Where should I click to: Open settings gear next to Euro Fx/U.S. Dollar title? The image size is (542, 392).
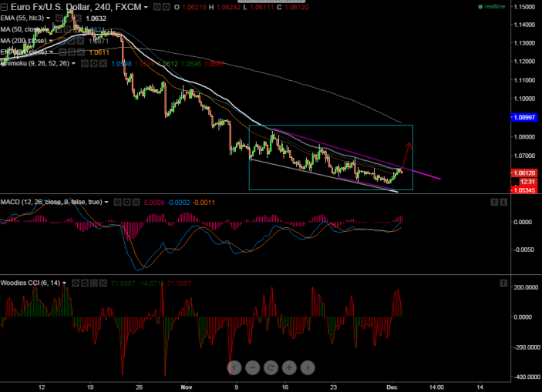(166, 7)
